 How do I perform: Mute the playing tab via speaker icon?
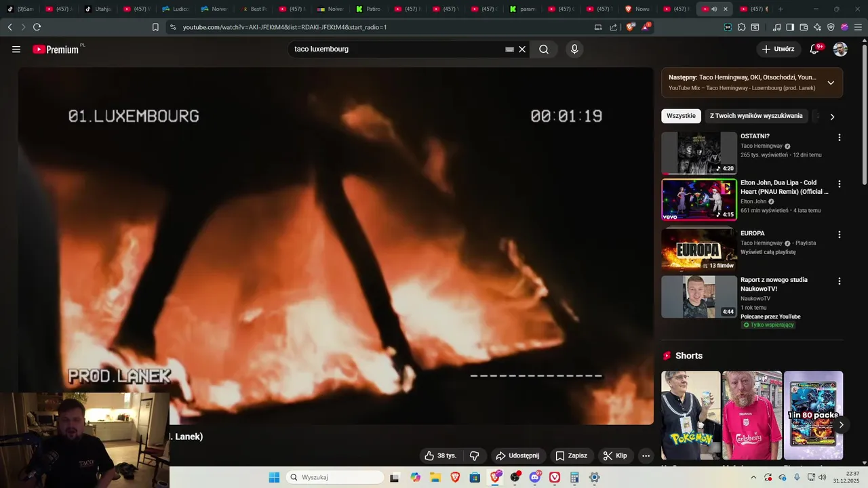coord(715,9)
